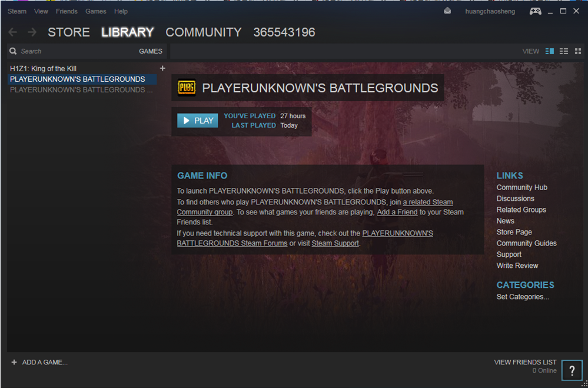Image resolution: width=588 pixels, height=388 pixels.
Task: Select H1Z1: King of the Kill
Action: [x=43, y=68]
